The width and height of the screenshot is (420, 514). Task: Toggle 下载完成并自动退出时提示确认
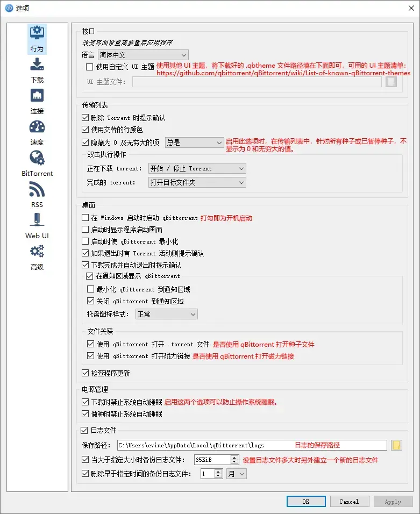pyautogui.click(x=86, y=265)
